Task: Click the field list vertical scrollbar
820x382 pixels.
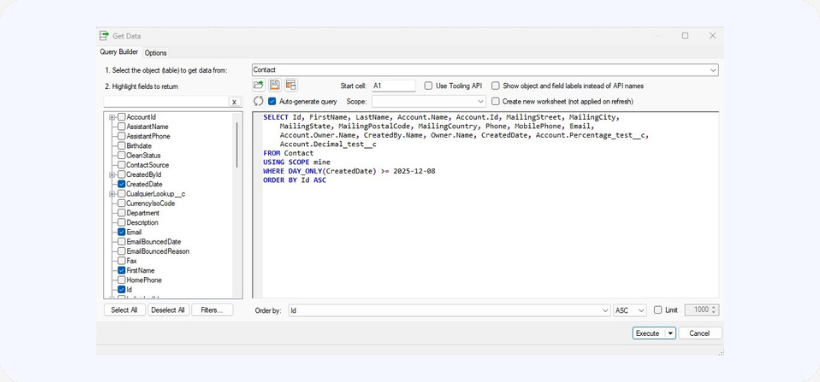Action: [x=237, y=145]
